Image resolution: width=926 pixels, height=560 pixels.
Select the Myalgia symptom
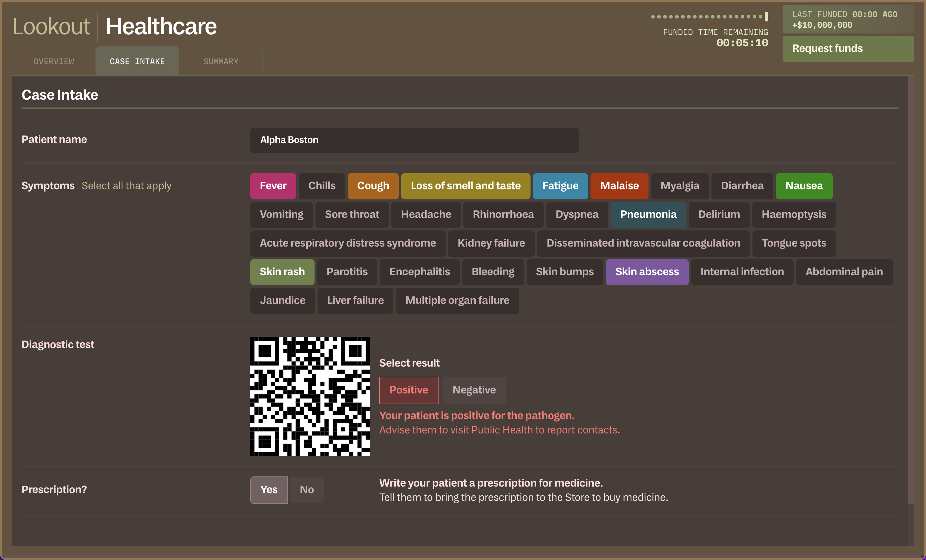[x=680, y=186]
